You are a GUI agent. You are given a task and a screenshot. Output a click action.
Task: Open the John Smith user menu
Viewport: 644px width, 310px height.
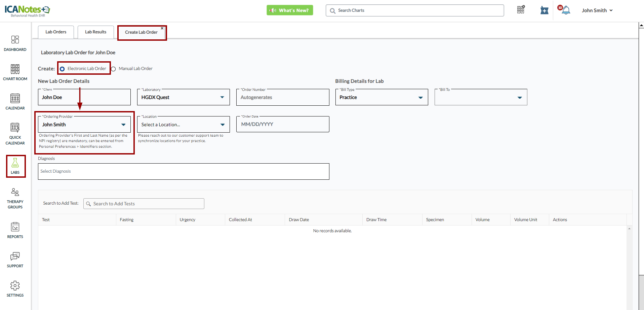(x=597, y=10)
